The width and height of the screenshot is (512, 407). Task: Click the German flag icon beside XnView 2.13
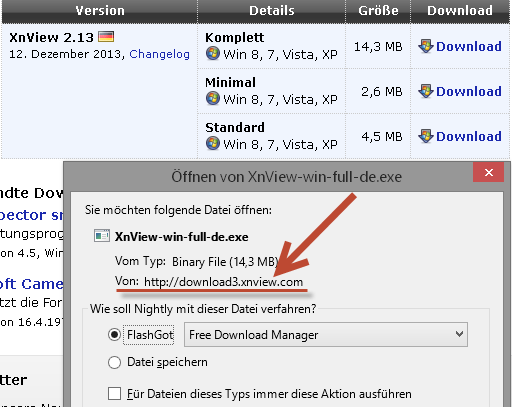pyautogui.click(x=106, y=36)
